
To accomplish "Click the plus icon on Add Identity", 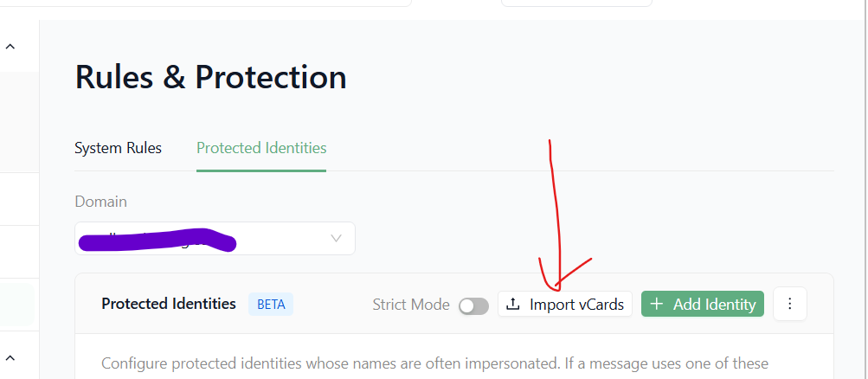I will pyautogui.click(x=657, y=305).
